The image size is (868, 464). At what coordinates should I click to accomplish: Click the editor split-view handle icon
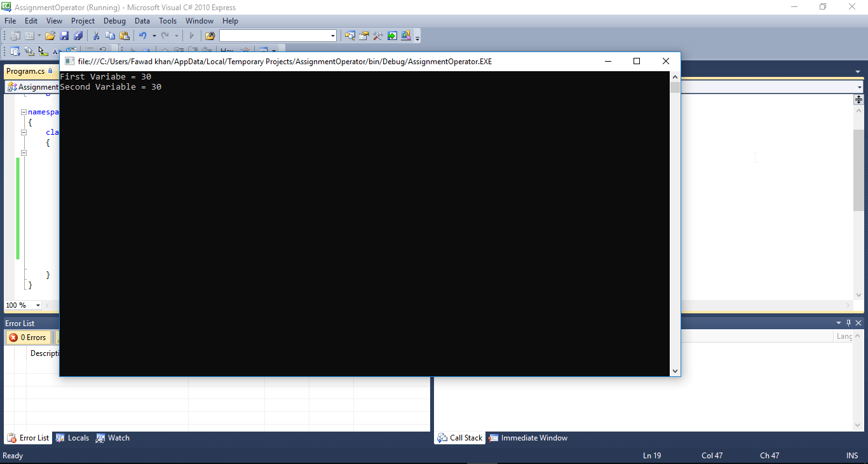(858, 99)
